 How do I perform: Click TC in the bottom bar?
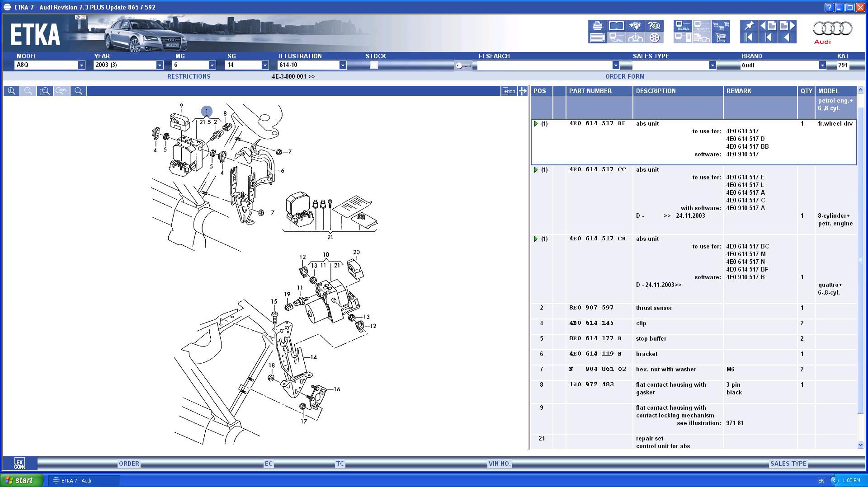point(340,464)
